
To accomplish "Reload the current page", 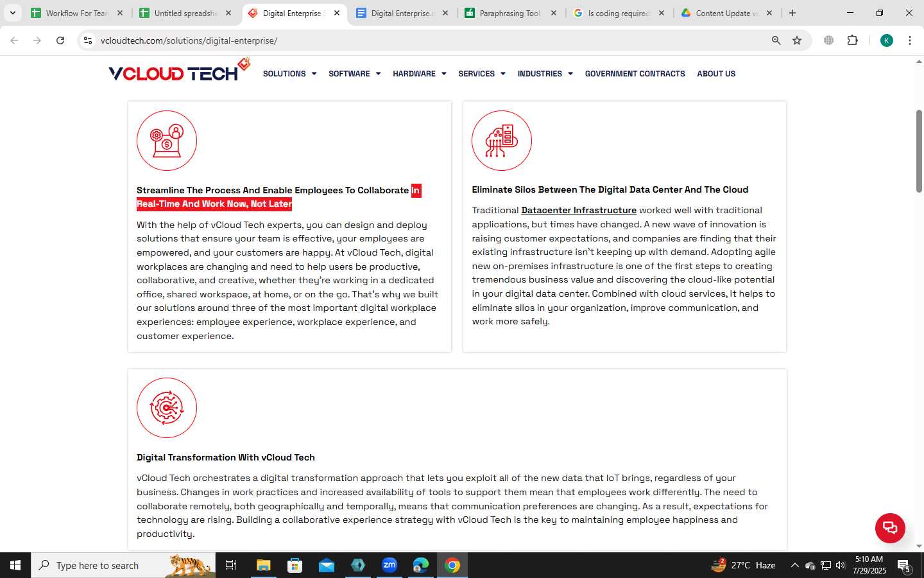I will [x=60, y=40].
